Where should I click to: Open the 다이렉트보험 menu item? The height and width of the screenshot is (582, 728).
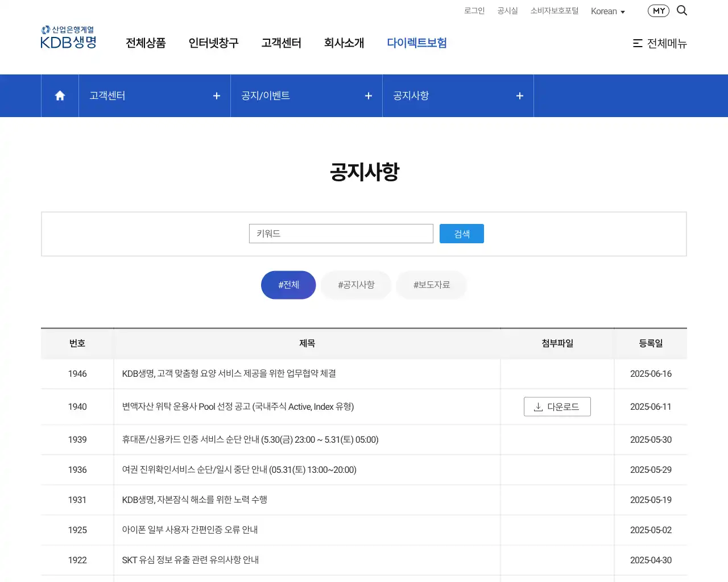click(417, 43)
